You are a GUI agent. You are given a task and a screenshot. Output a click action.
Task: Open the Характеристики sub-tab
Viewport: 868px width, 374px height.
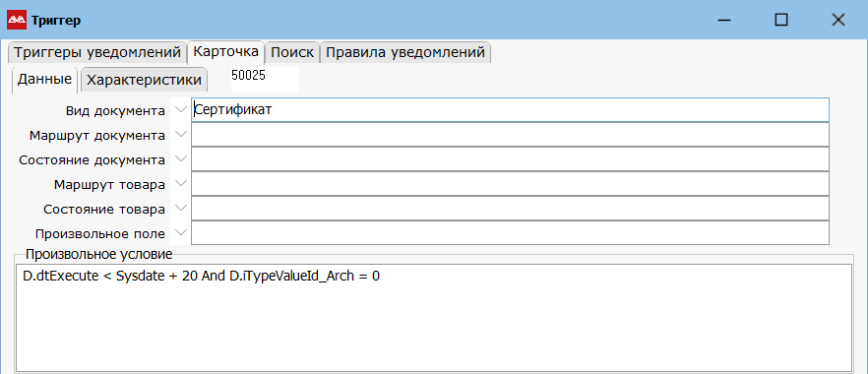[x=144, y=80]
